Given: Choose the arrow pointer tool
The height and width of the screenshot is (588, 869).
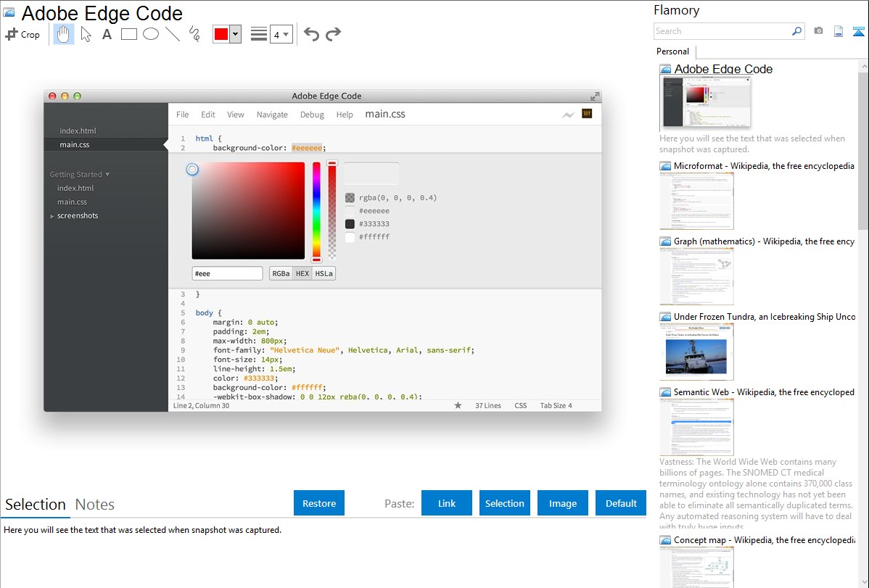Looking at the screenshot, I should (86, 34).
